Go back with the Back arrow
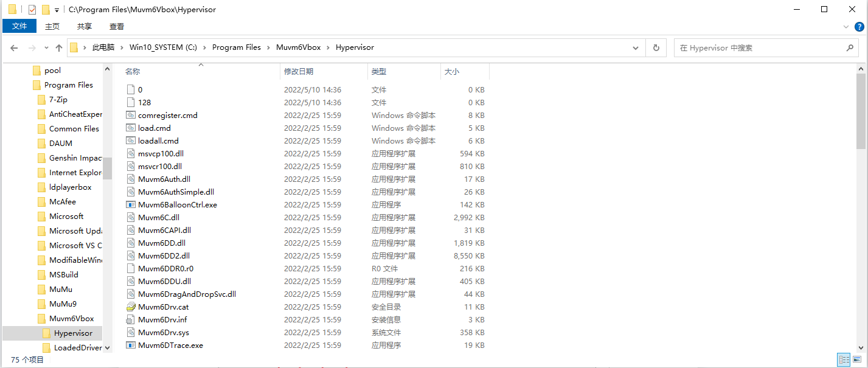This screenshot has width=868, height=368. coord(14,47)
